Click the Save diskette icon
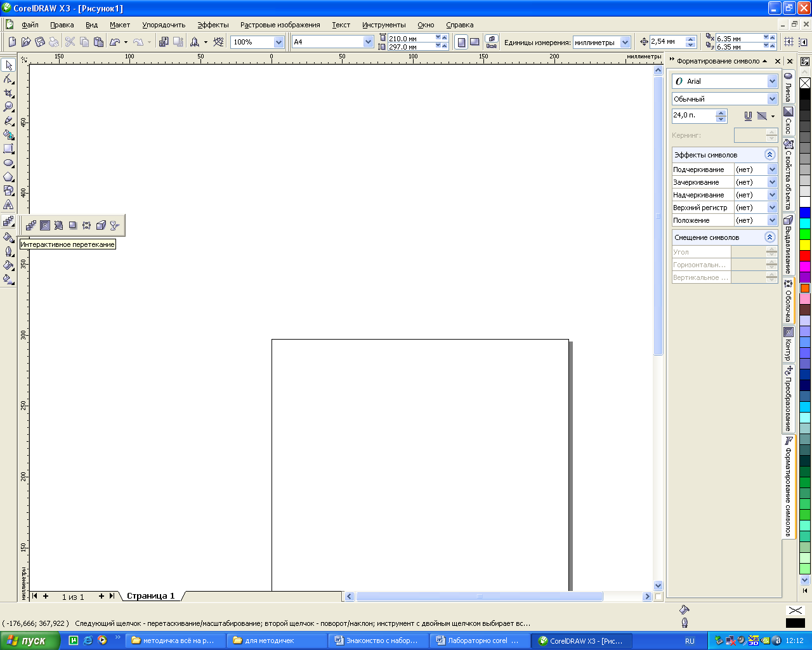 coord(40,42)
